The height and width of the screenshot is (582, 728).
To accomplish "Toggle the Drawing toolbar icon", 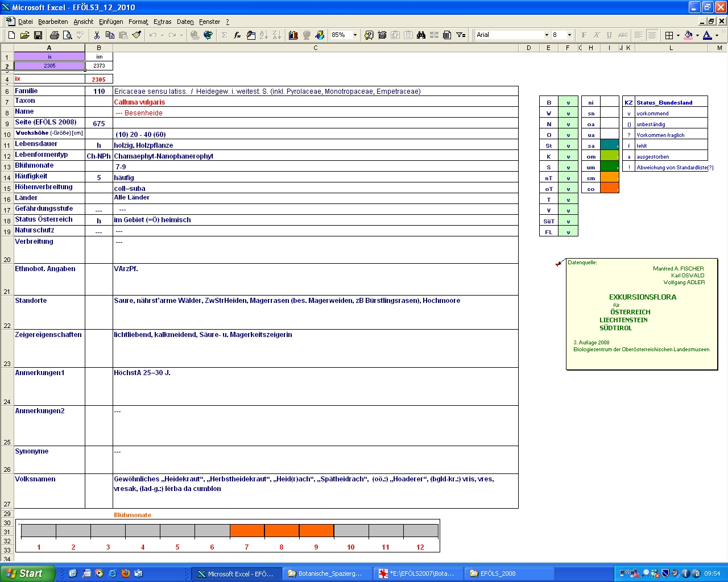I will (x=320, y=35).
